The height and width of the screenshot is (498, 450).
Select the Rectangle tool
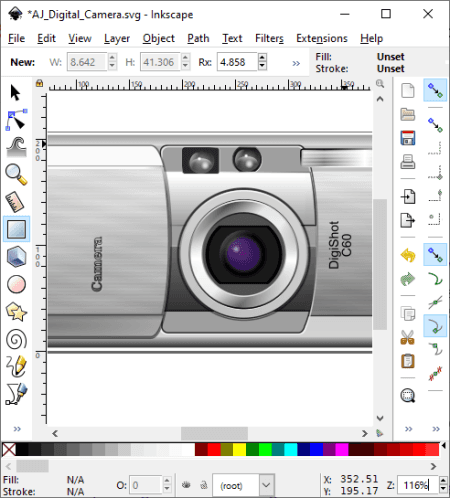16,229
